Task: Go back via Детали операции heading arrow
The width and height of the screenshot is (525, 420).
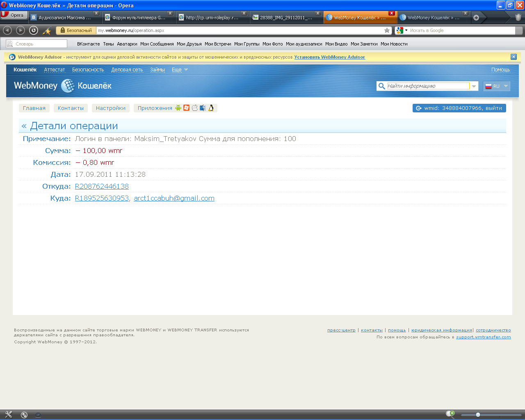Action: pos(24,126)
